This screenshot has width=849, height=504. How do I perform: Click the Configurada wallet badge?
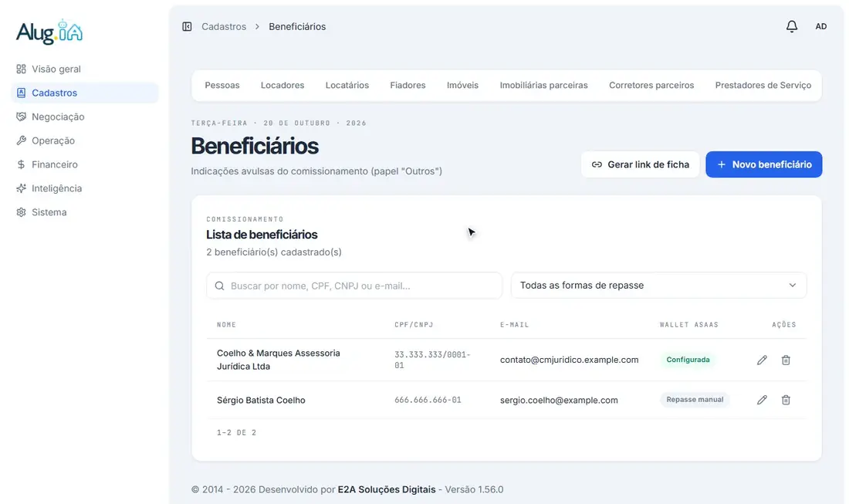coord(688,360)
